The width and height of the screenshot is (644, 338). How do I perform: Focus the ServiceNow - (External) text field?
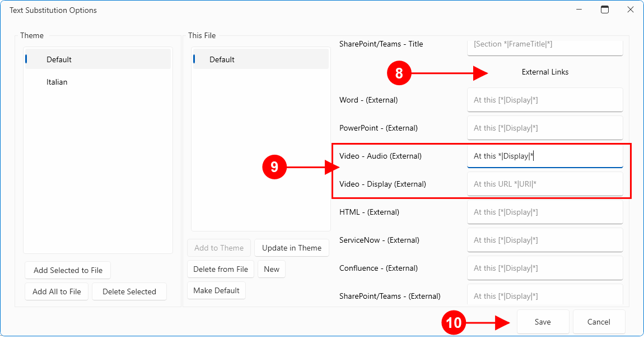pos(544,240)
